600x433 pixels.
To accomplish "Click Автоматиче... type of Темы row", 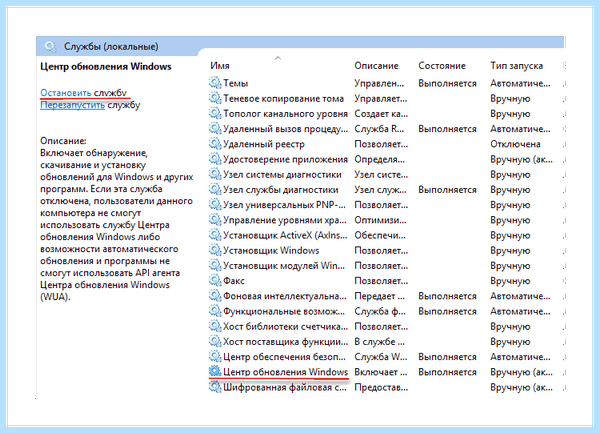I will tap(520, 83).
